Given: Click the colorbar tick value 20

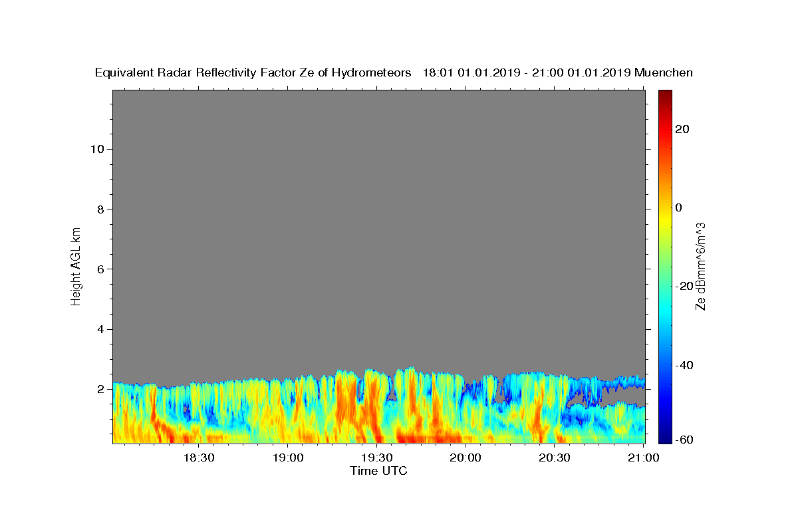Looking at the screenshot, I should (x=683, y=129).
